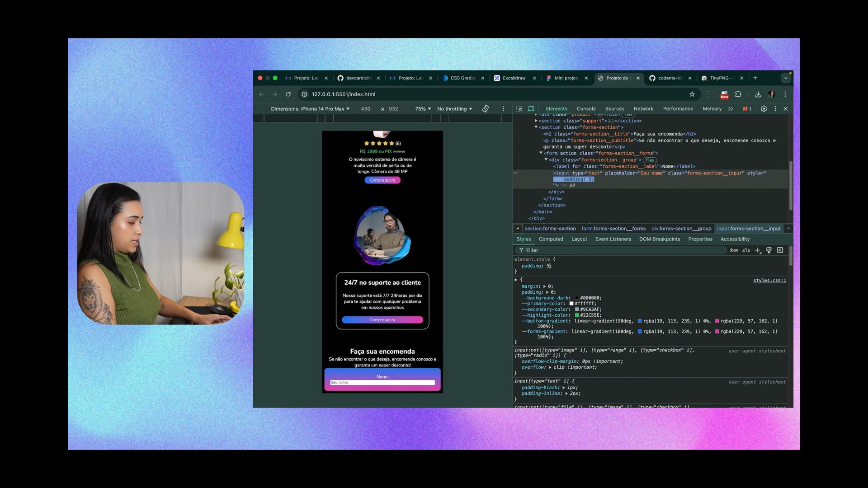Toggle the :hov element state panel

[x=734, y=250]
